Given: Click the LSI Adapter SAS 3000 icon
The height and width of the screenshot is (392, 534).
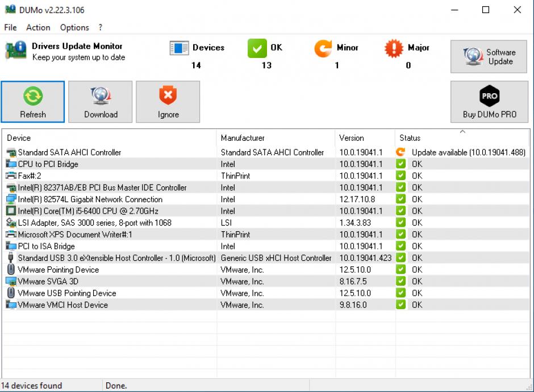Looking at the screenshot, I should click(11, 223).
